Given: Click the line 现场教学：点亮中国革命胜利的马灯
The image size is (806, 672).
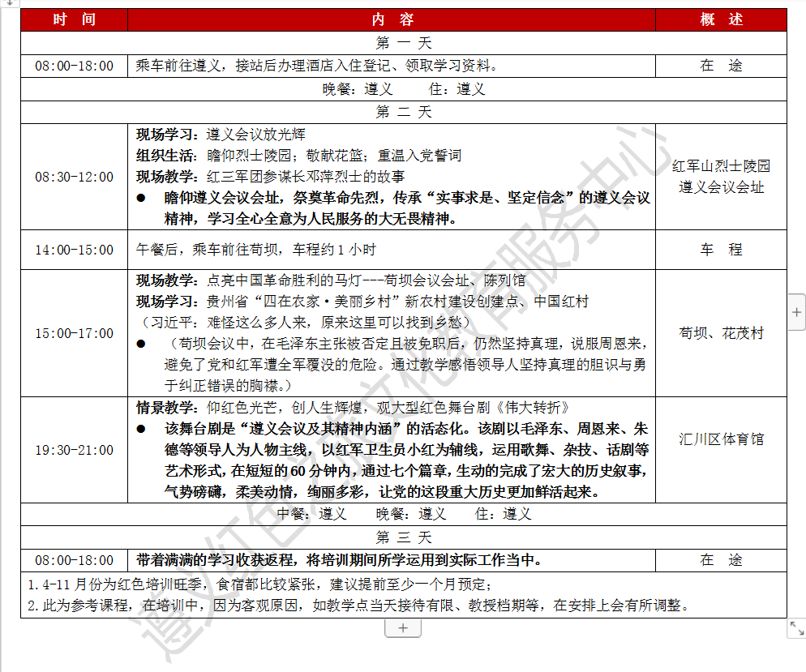Looking at the screenshot, I should pos(331,280).
